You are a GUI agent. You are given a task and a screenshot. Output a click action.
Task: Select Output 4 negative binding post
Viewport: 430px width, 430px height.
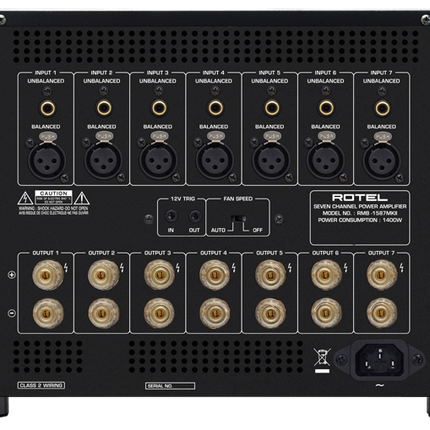pos(215,313)
